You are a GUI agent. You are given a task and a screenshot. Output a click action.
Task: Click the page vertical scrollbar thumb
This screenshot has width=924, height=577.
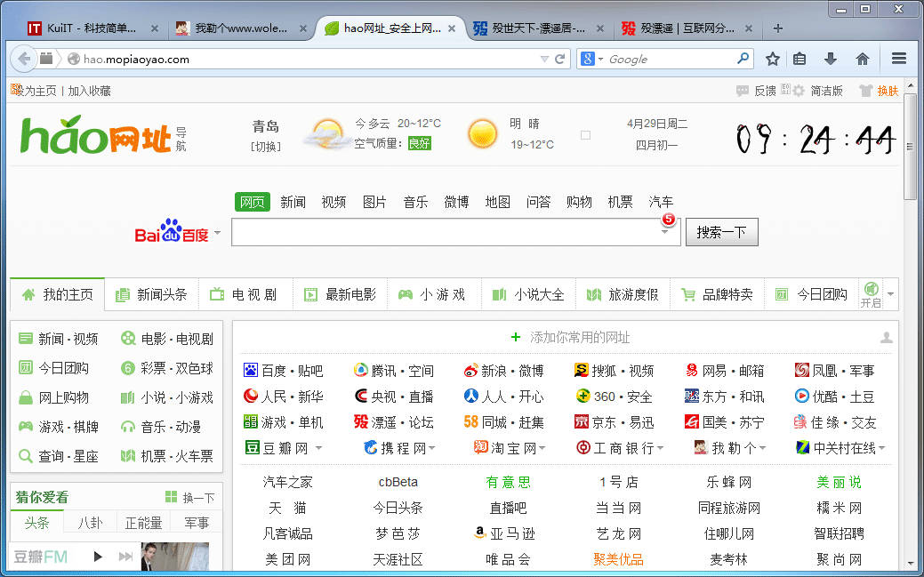[x=911, y=146]
